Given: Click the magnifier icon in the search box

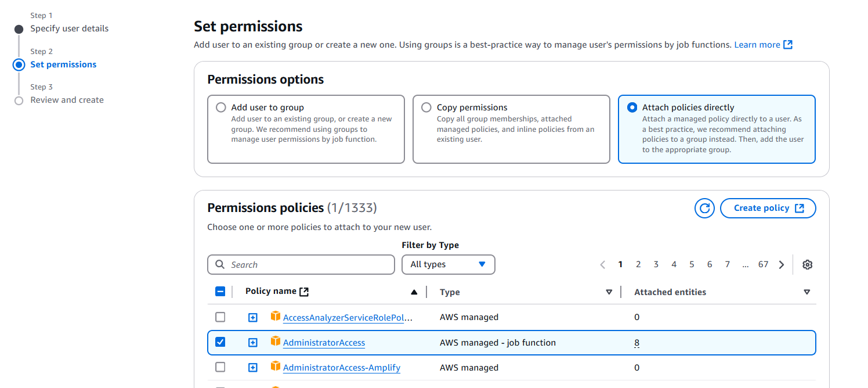Looking at the screenshot, I should (x=220, y=264).
